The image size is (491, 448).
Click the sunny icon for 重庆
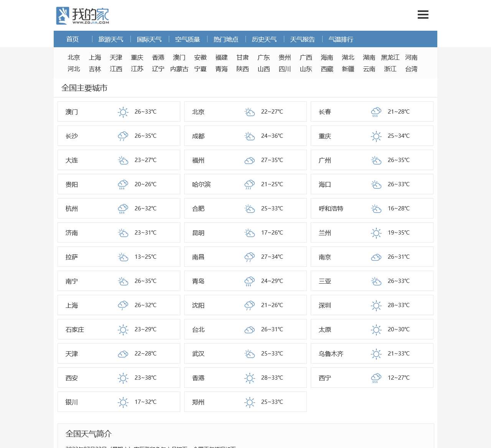point(376,136)
